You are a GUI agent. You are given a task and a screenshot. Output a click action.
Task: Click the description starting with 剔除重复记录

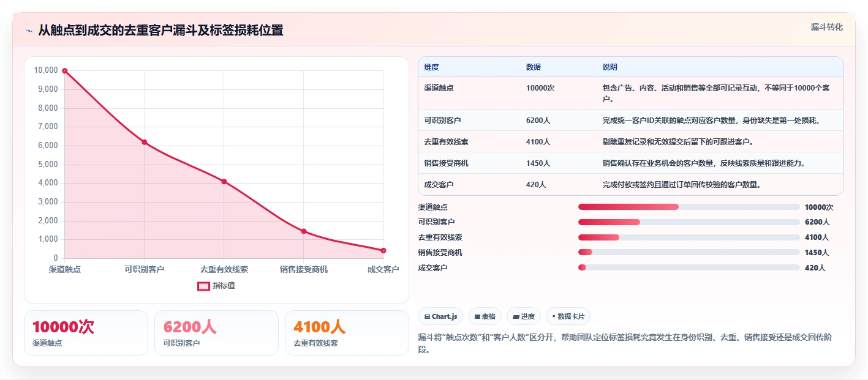tap(678, 142)
